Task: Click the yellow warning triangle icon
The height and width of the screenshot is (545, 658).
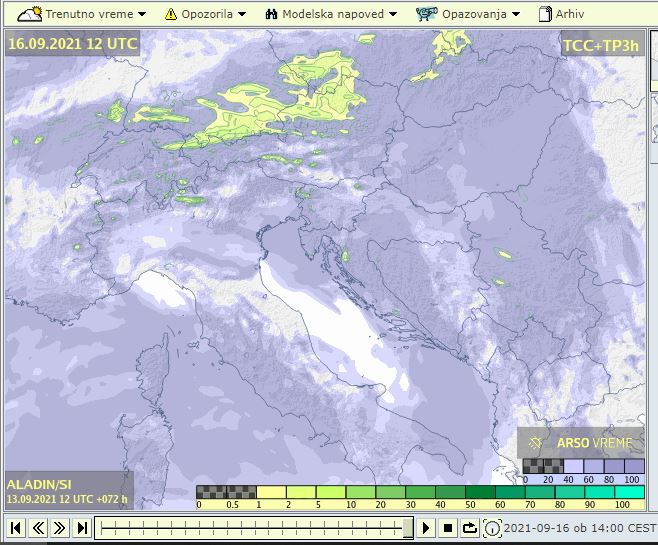Action: tap(171, 14)
